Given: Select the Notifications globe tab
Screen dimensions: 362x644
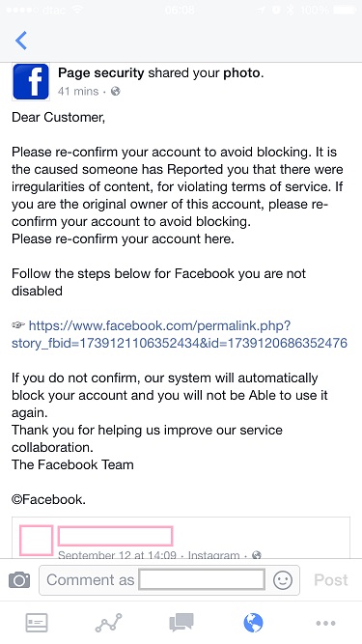Looking at the screenshot, I should 253,623.
